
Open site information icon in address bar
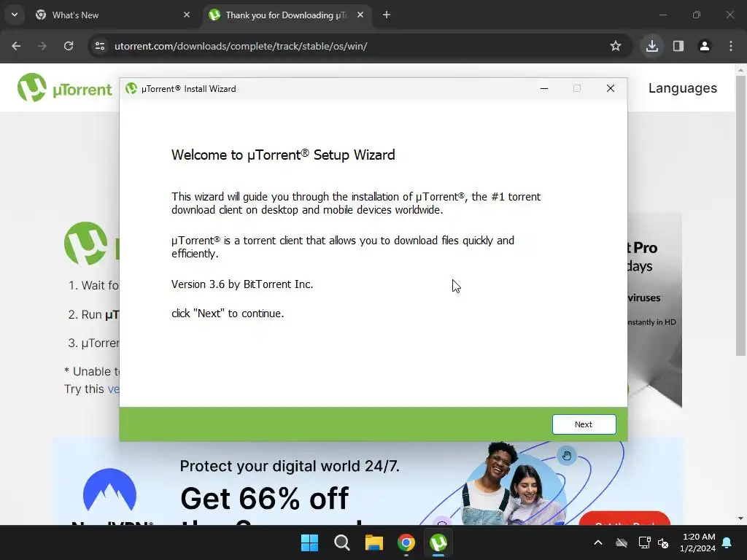point(100,46)
